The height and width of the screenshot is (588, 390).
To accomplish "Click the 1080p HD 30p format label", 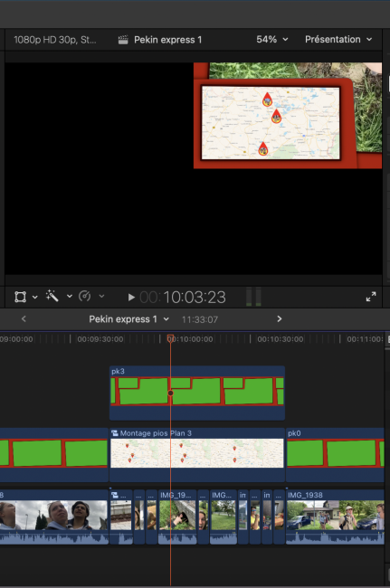I will coord(55,40).
